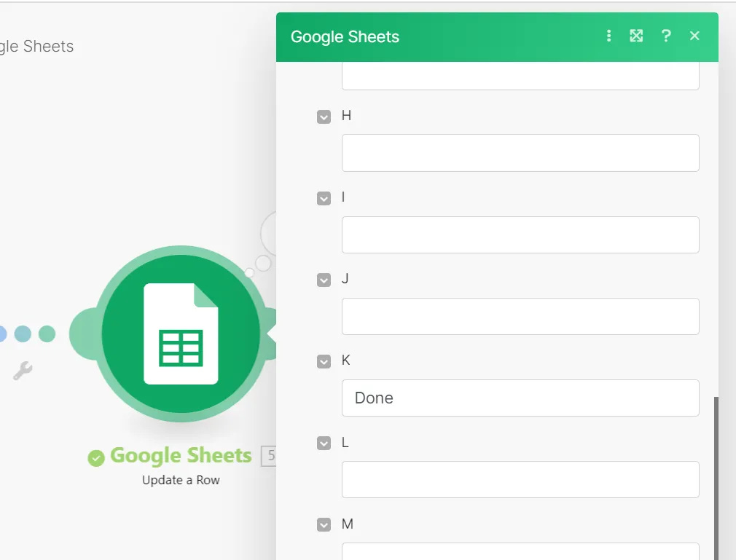The image size is (736, 560).
Task: Click the module number 5 badge
Action: pos(269,455)
